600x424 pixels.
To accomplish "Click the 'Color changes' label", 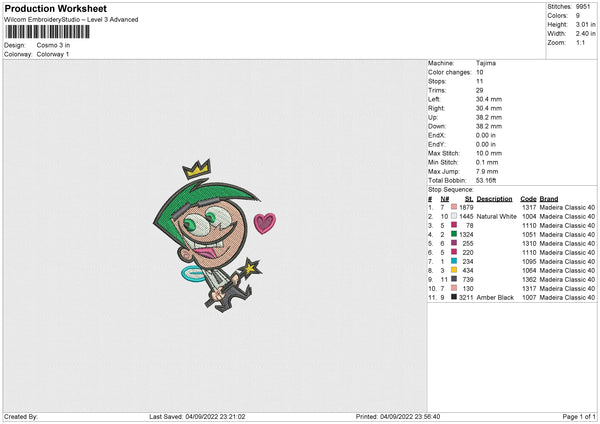I will click(x=450, y=72).
